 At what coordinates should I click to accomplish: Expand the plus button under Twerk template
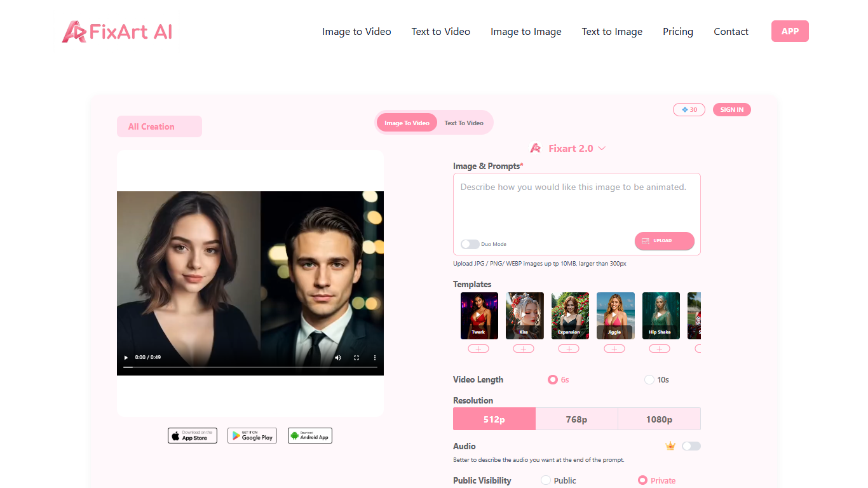(478, 349)
